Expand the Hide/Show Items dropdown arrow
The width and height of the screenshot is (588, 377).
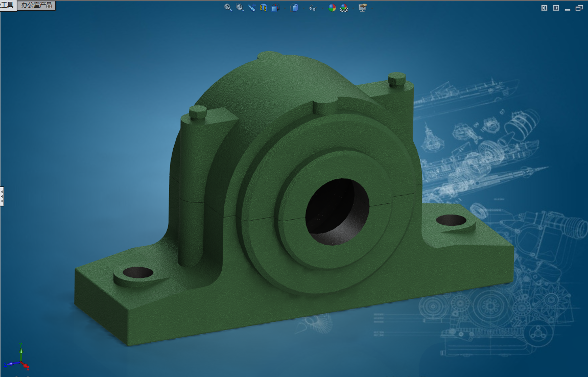tap(322, 8)
